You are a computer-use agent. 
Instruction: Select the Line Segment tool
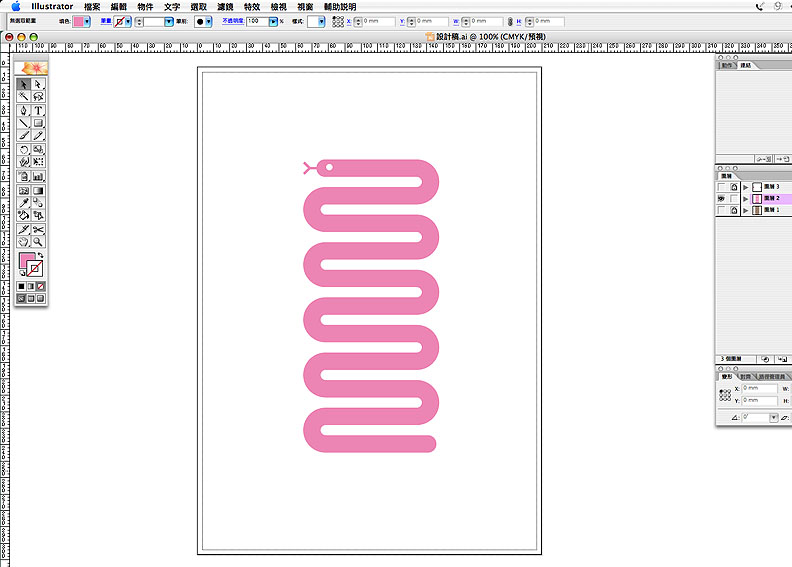(23, 123)
